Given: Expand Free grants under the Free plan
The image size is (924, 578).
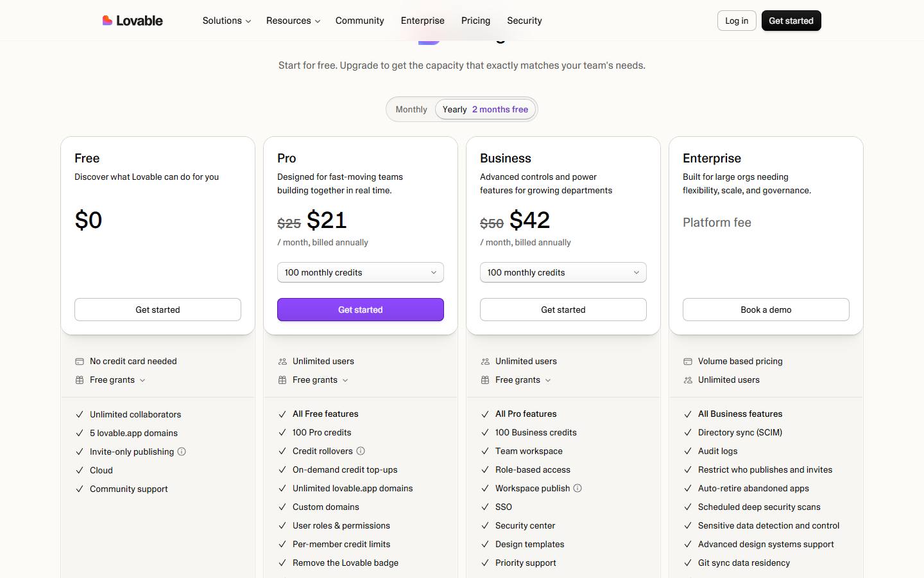Looking at the screenshot, I should tap(117, 380).
